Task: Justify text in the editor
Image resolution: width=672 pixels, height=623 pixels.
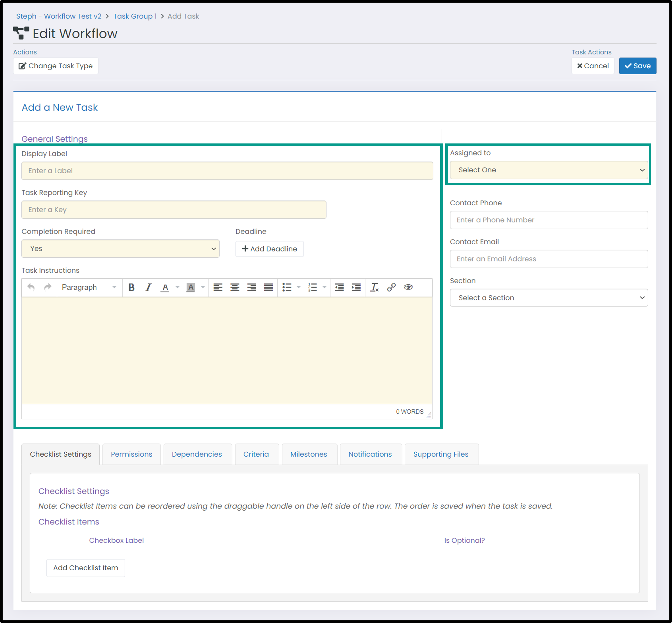Action: (269, 287)
